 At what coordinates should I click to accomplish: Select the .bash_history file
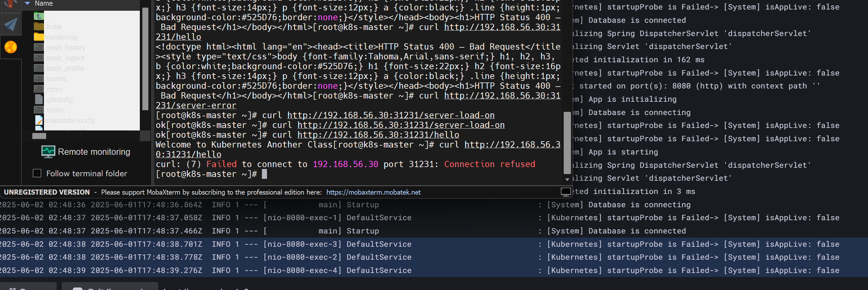pos(65,47)
